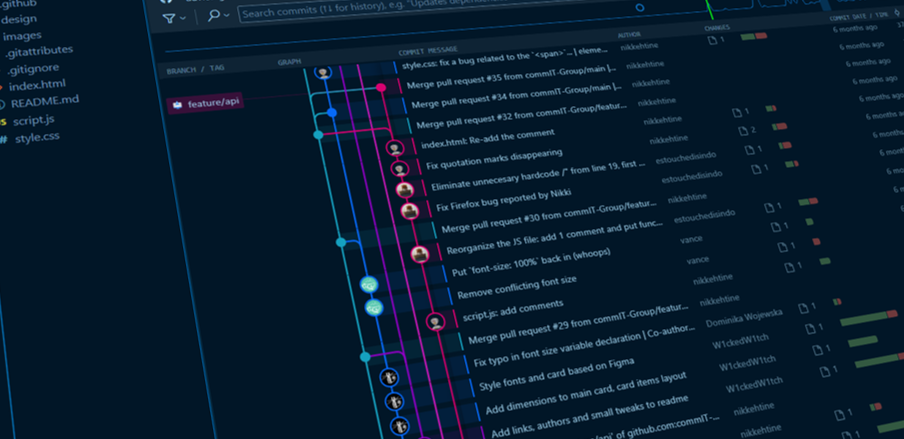904x439 pixels.
Task: Select commit 'index.html: Re-add the comment'
Action: click(488, 139)
